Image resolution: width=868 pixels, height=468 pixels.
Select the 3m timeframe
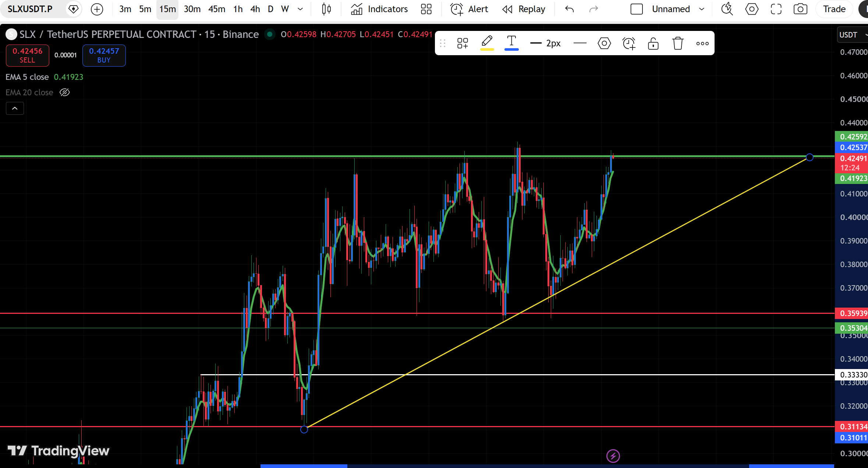tap(125, 9)
